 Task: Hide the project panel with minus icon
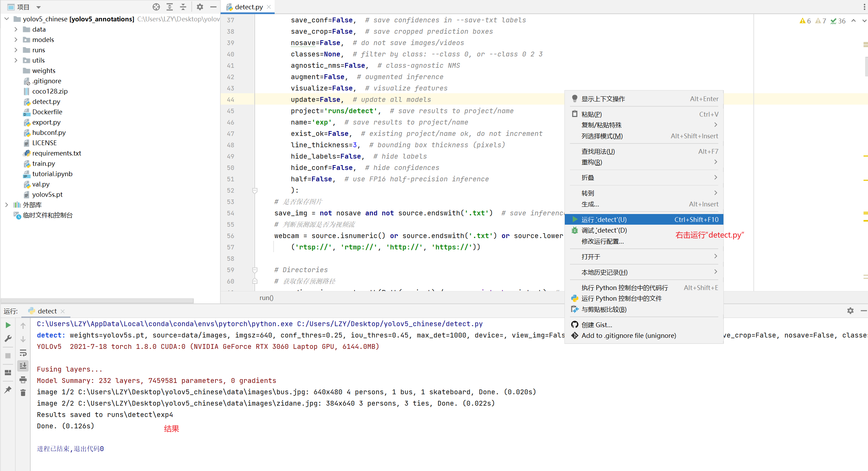click(x=213, y=7)
